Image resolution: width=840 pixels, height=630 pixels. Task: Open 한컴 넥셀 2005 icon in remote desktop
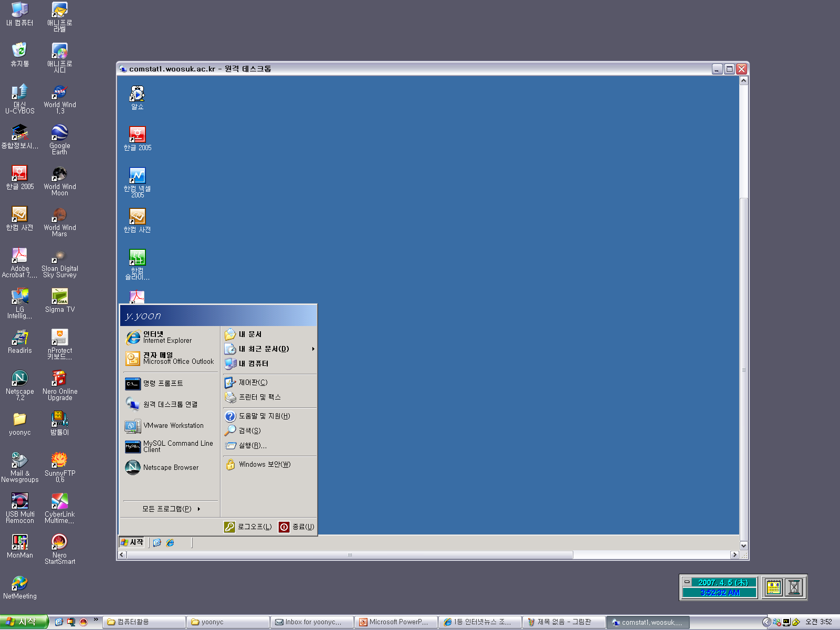(x=137, y=182)
